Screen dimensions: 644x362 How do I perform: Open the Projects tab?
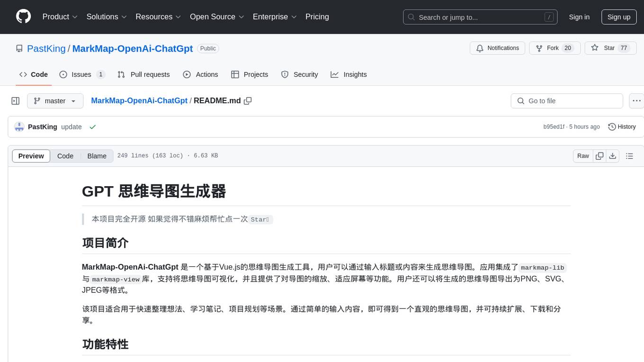pos(250,74)
